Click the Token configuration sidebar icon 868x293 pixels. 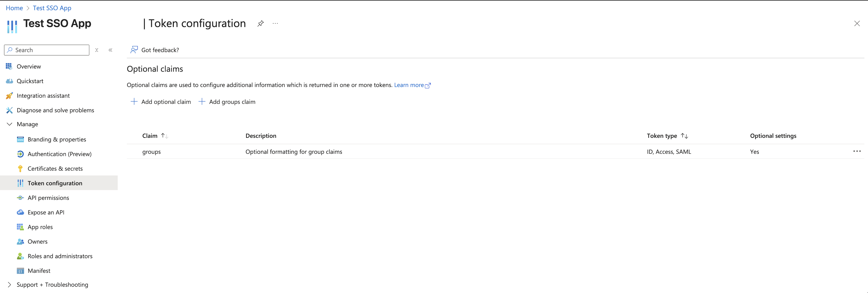[20, 183]
